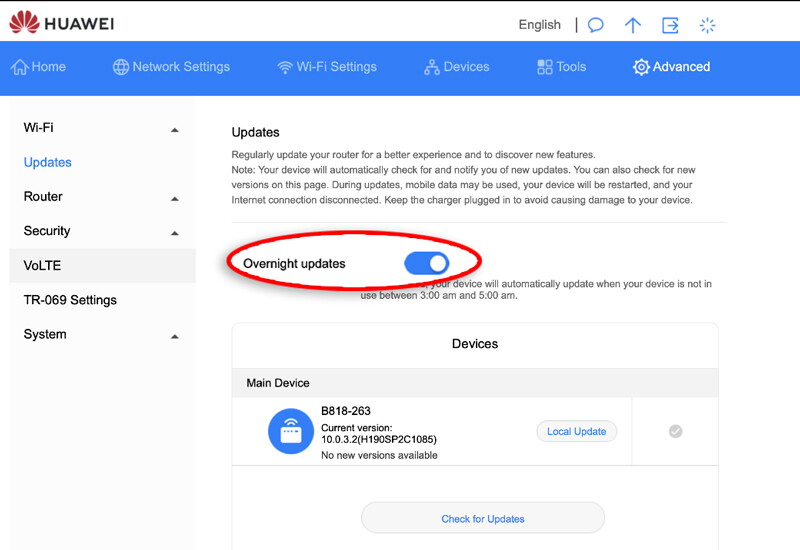Viewport: 800px width, 550px height.
Task: Click the Updates page heading
Action: (256, 132)
